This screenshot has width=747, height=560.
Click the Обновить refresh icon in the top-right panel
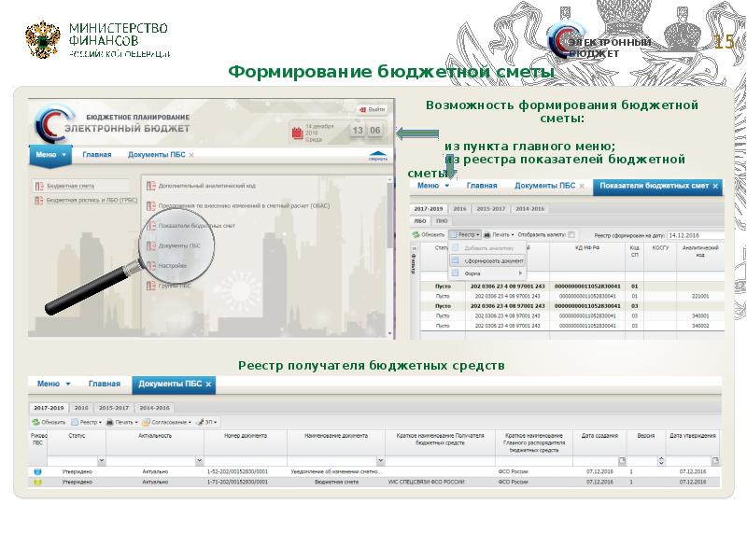(x=416, y=234)
